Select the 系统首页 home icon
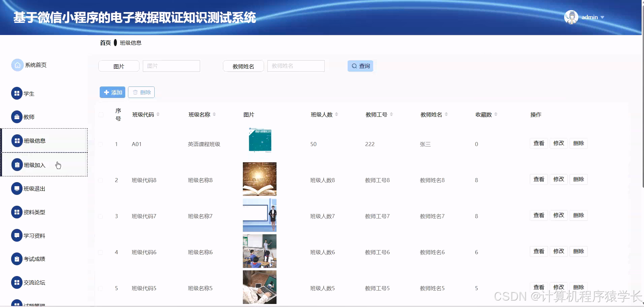The width and height of the screenshot is (644, 307). coord(17,65)
